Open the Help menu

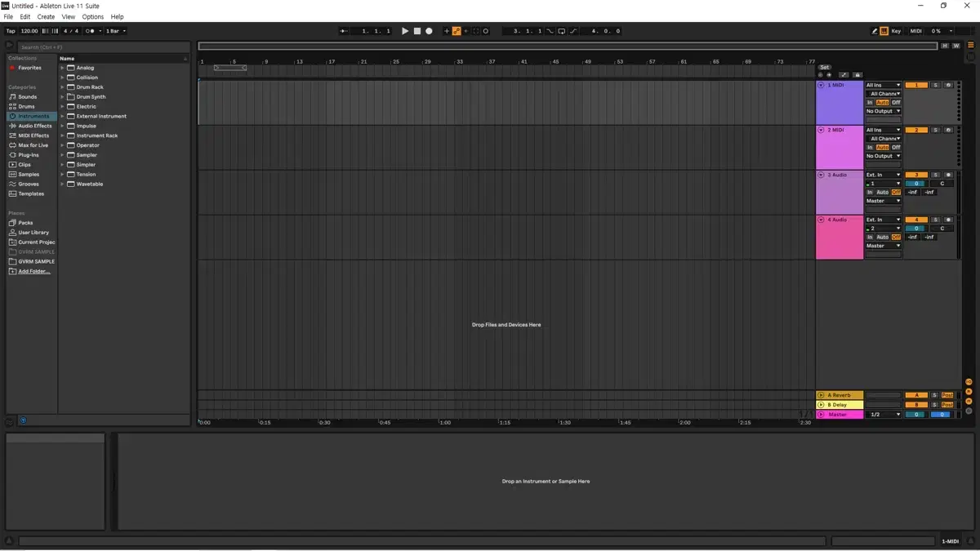point(118,16)
